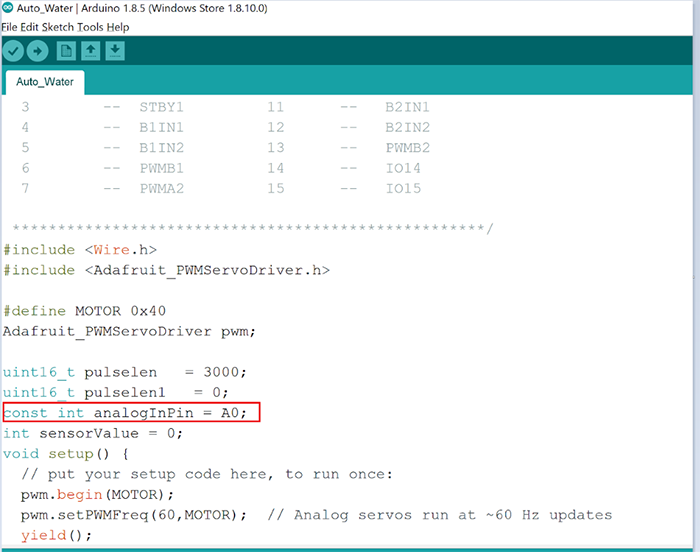Click the pwm.begin(MOTOR) statement
This screenshot has height=552, width=700.
click(97, 494)
